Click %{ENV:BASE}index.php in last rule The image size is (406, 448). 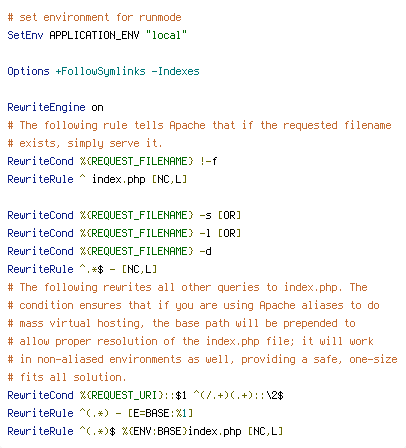[181, 431]
